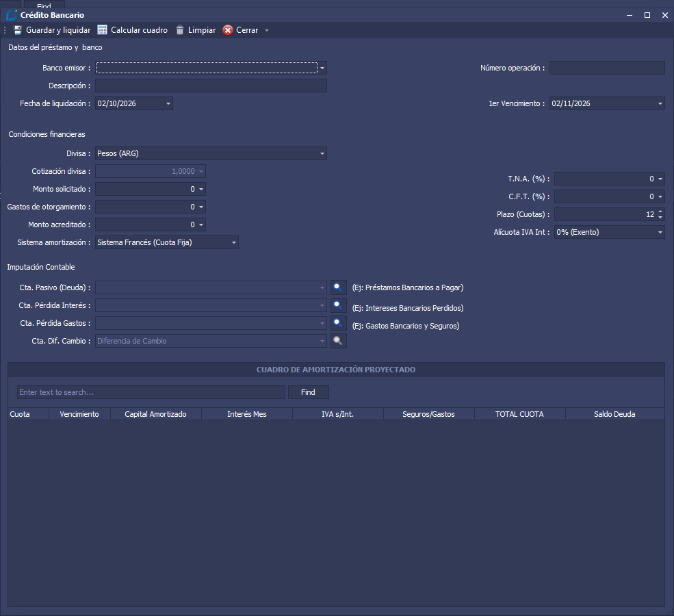Click the Calcular cuadro toolbar label
Viewport: 674px width, 616px height.
tap(140, 30)
